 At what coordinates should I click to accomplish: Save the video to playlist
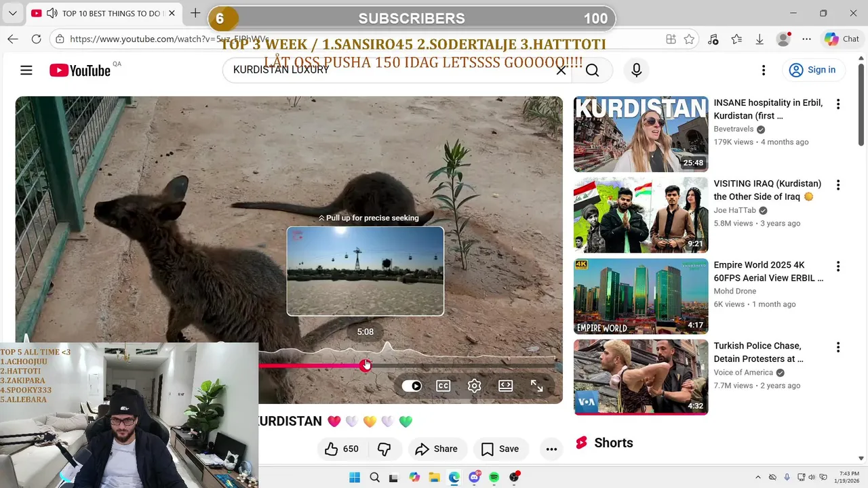[x=500, y=449]
